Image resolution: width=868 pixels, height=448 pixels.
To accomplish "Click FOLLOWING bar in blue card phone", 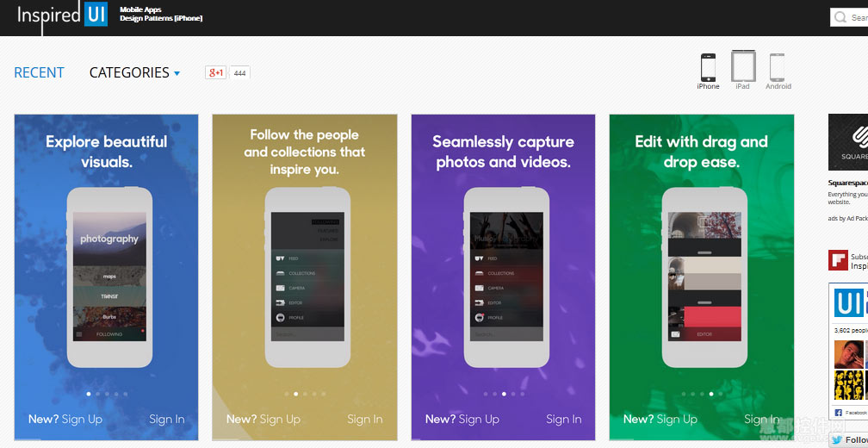I will click(109, 334).
